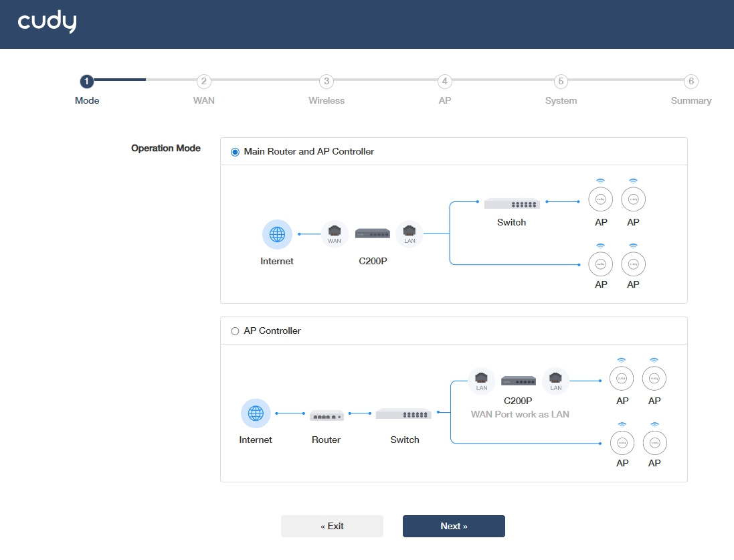This screenshot has width=734, height=560.
Task: Click the step 1 Mode circle
Action: tap(86, 82)
